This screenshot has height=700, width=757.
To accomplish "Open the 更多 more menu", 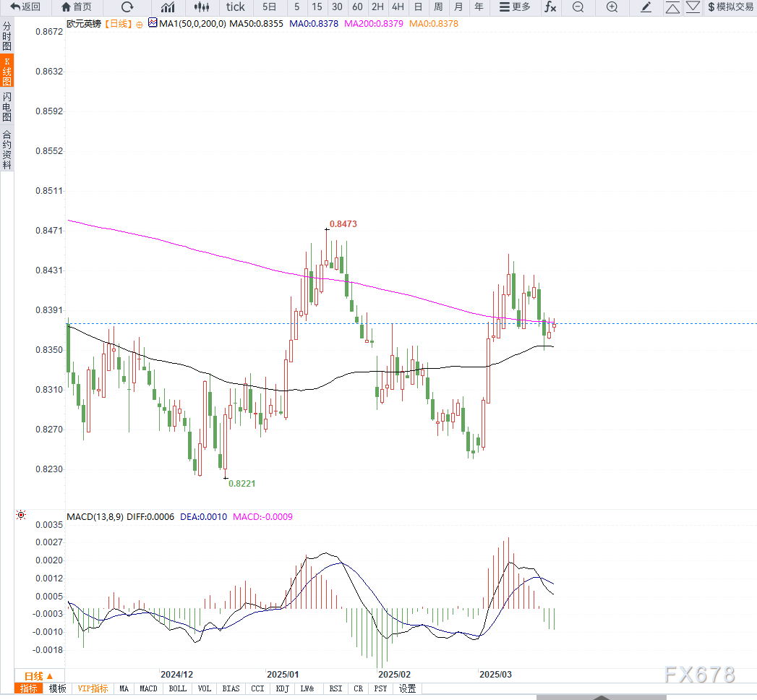I will point(515,7).
